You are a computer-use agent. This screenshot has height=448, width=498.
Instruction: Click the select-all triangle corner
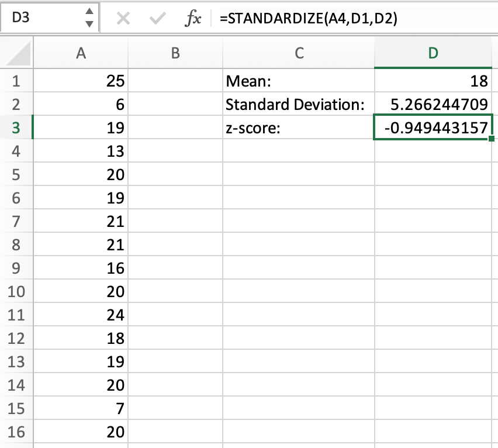16,54
